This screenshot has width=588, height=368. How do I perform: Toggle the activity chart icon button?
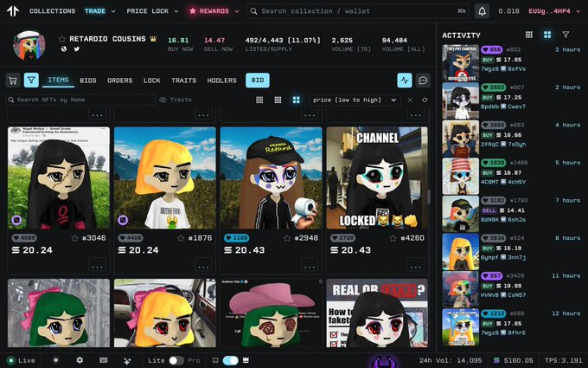[x=405, y=81]
